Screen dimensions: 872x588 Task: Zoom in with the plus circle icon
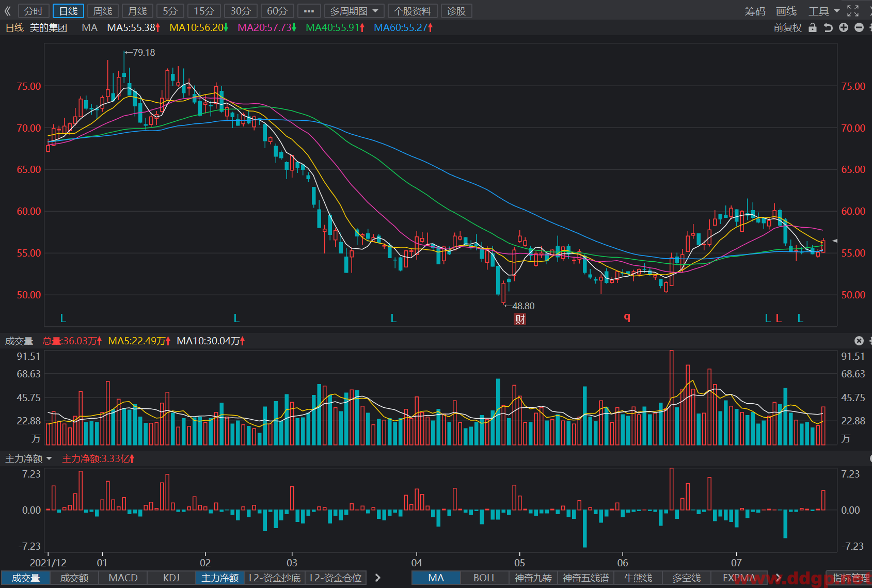(x=844, y=28)
